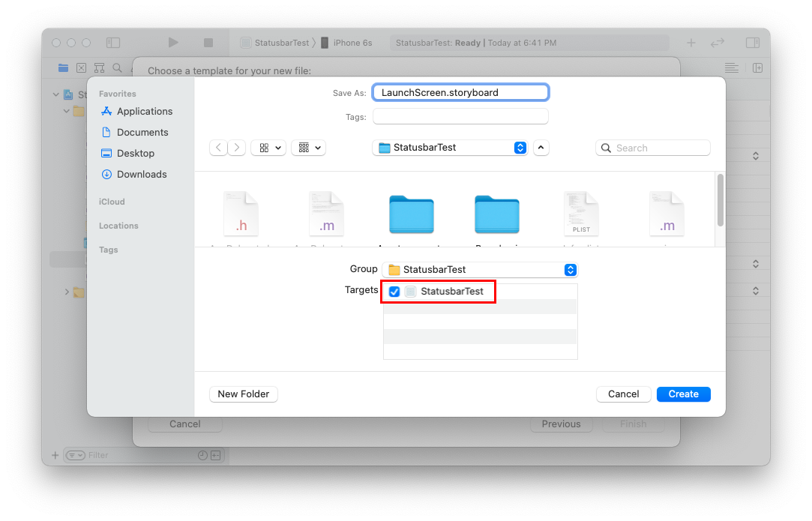Click the file browser vertical scrollbar
The width and height of the screenshot is (812, 521).
(x=720, y=200)
